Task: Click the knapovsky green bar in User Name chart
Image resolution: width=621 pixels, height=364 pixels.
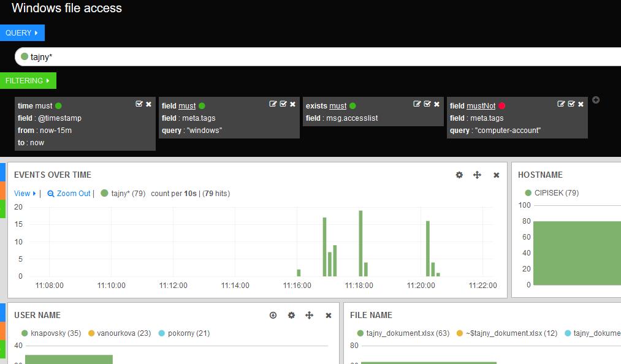Action: click(x=69, y=360)
